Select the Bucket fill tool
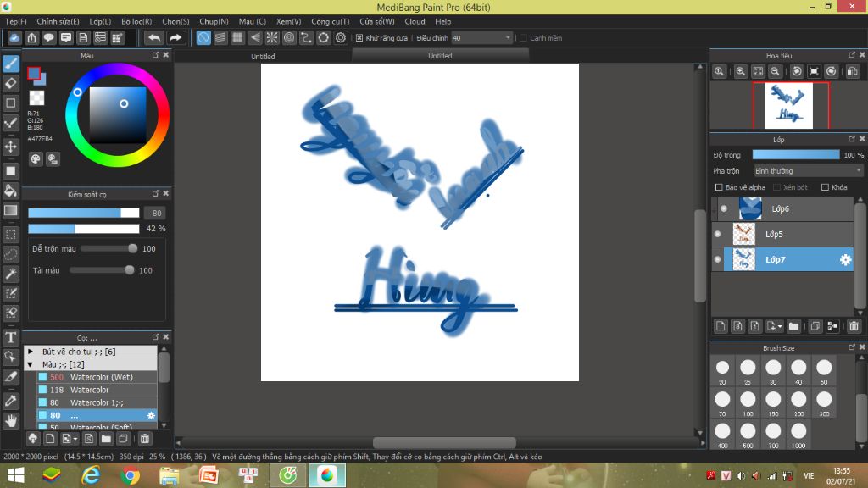The height and width of the screenshot is (488, 868). (x=11, y=191)
